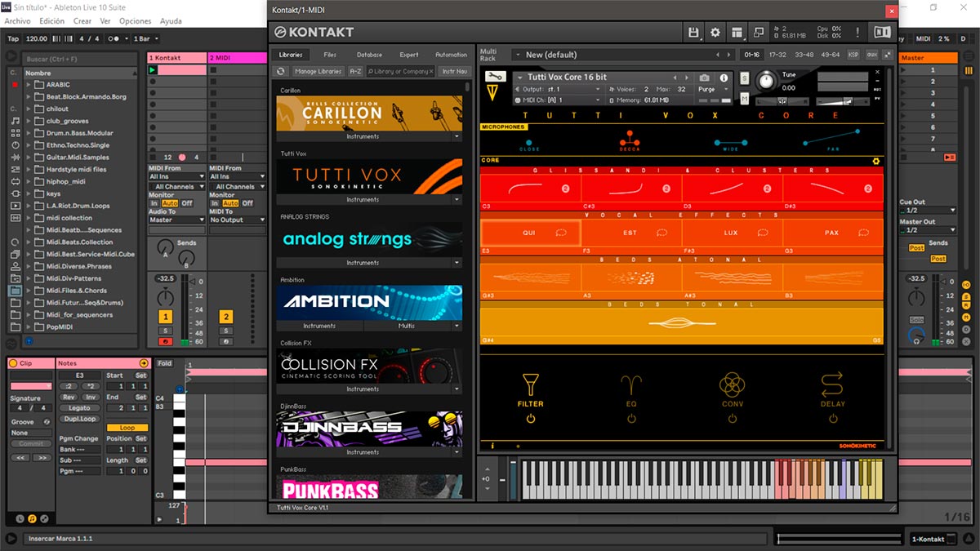Image resolution: width=980 pixels, height=551 pixels.
Task: Show Tutti Vox instrument info icon
Action: pos(724,78)
